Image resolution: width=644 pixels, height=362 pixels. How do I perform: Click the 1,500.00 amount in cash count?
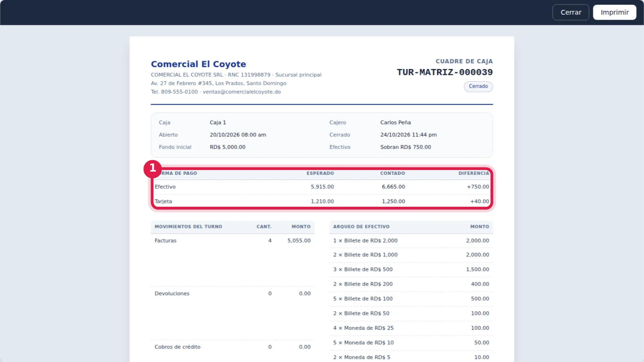(x=477, y=270)
